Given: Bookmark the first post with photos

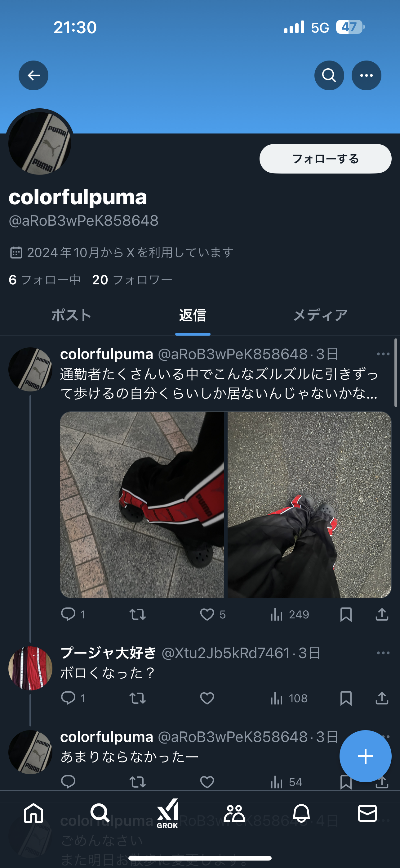Looking at the screenshot, I should pos(346,614).
